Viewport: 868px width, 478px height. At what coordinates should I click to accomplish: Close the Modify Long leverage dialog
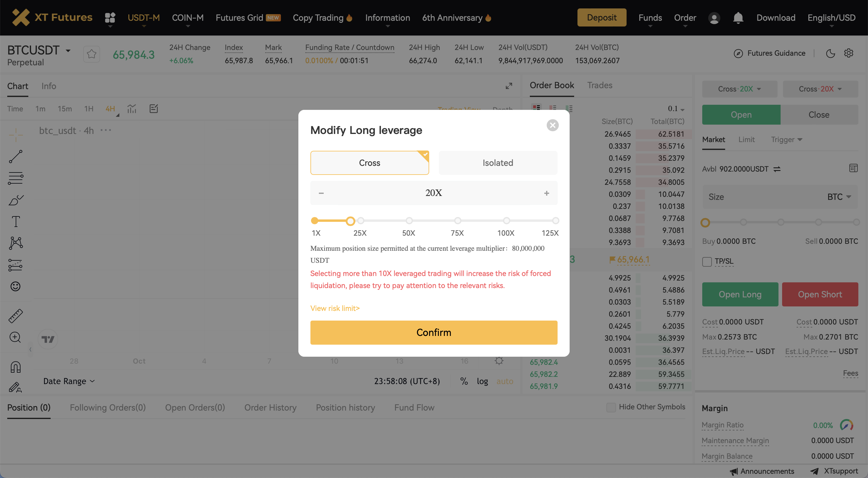(552, 125)
